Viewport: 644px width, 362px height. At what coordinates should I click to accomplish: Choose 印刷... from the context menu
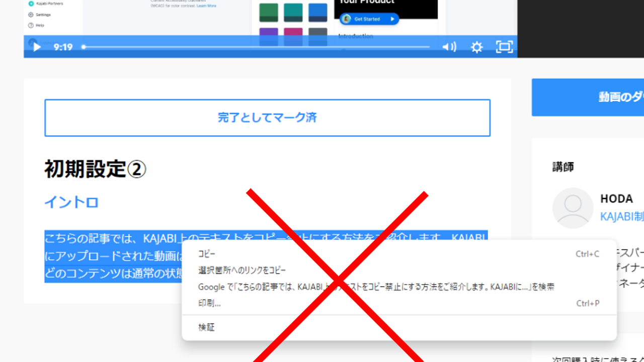click(x=399, y=303)
